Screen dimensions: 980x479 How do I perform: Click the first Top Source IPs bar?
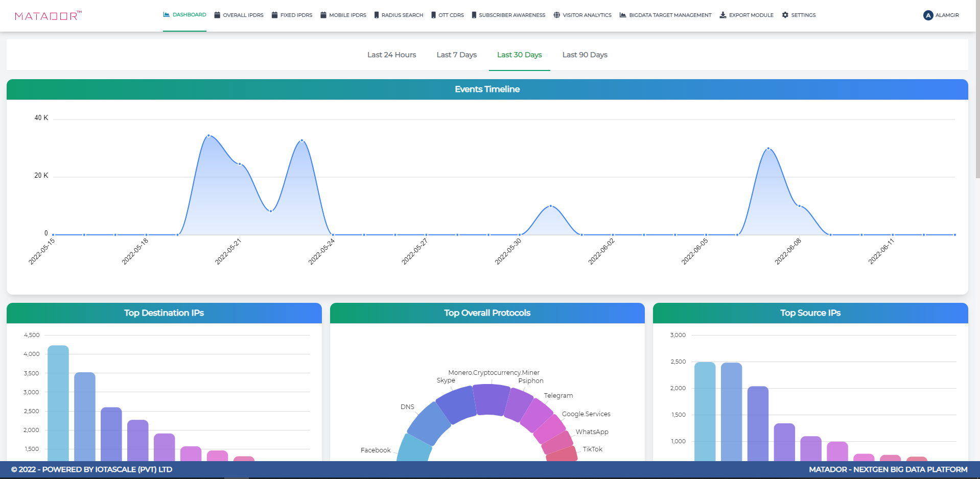click(x=705, y=411)
